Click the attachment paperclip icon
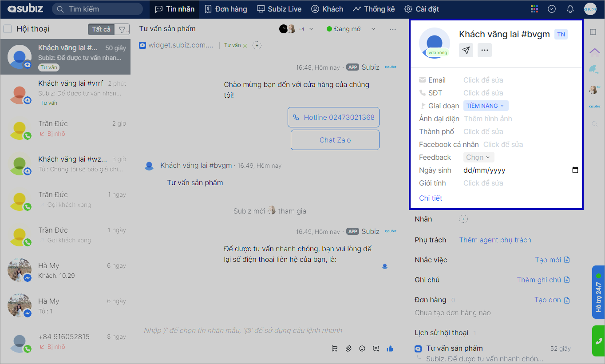 point(348,348)
